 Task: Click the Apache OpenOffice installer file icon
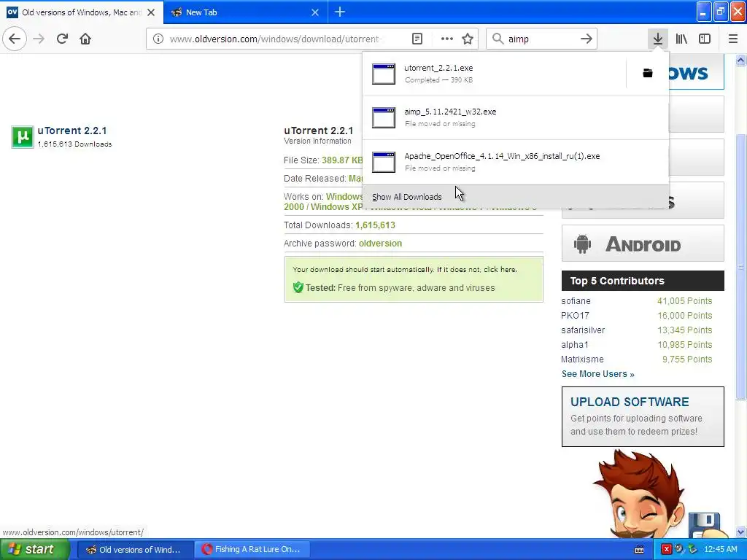(x=384, y=162)
